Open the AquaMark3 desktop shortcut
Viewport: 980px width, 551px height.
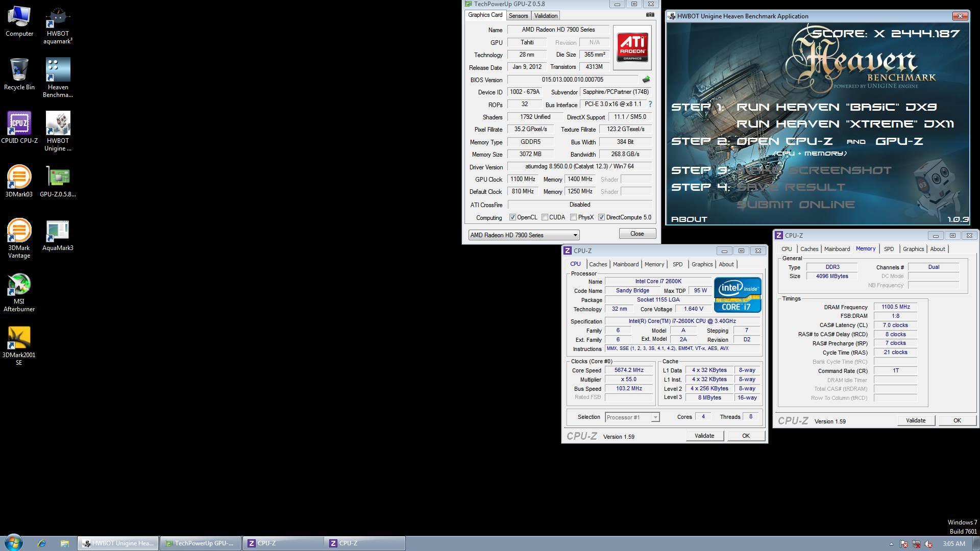[x=58, y=235]
